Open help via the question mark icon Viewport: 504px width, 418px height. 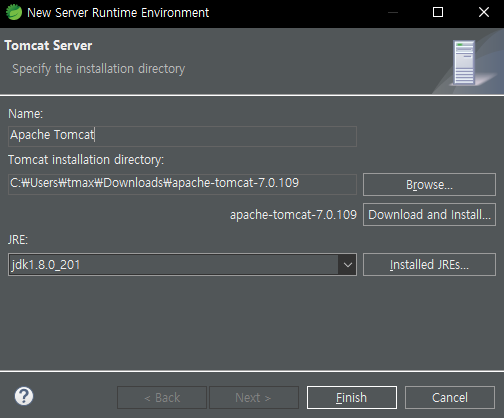pyautogui.click(x=24, y=396)
